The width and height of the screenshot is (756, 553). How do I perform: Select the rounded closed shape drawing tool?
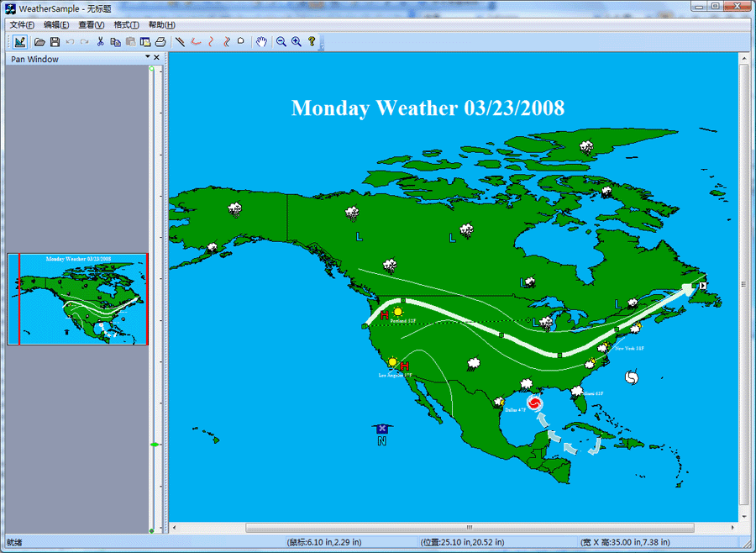click(x=241, y=42)
